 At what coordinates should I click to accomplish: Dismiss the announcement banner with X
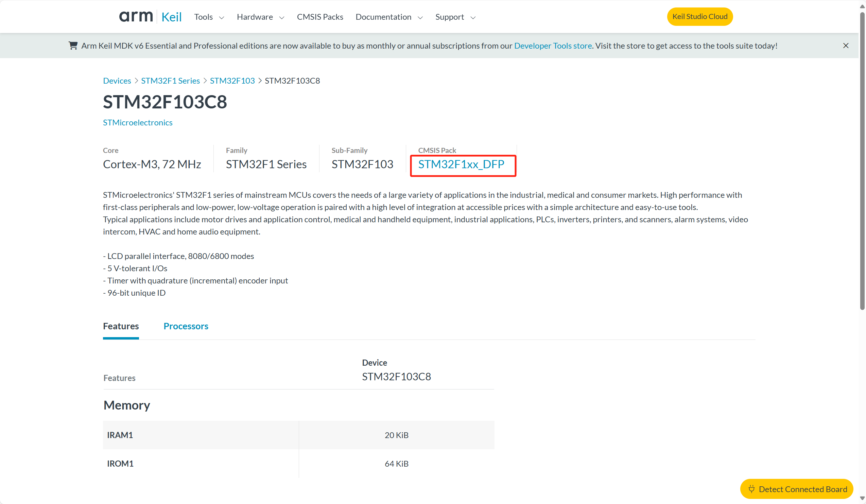tap(846, 46)
